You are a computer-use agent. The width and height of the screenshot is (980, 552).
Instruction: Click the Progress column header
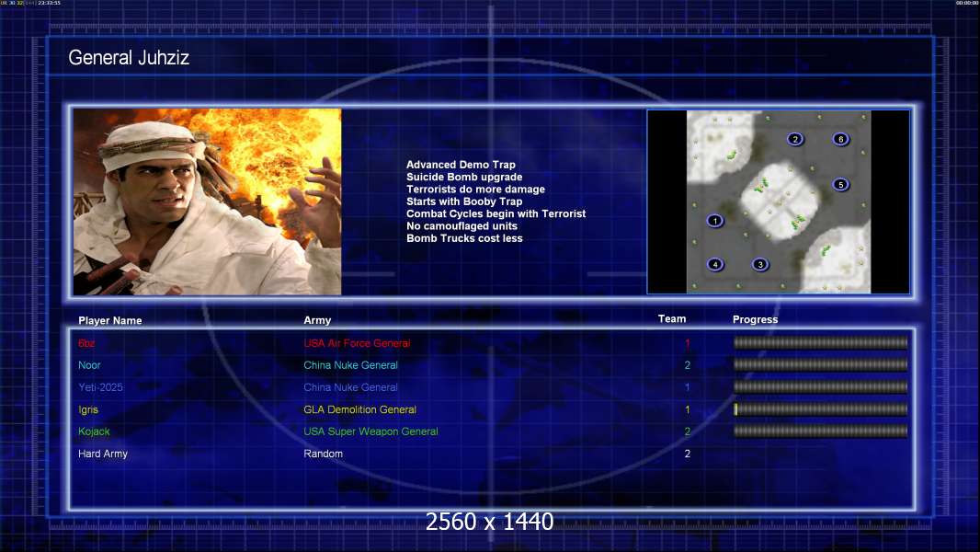pyautogui.click(x=755, y=319)
